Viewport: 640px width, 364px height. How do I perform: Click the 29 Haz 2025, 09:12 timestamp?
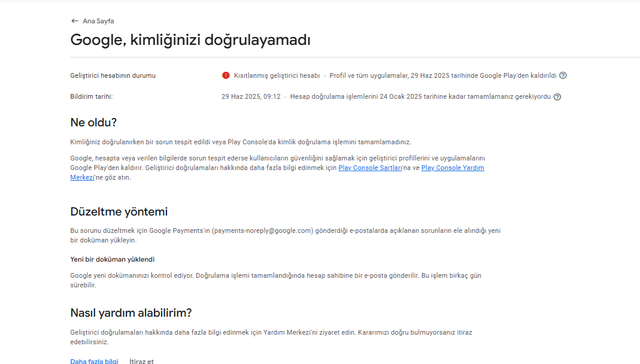coord(251,97)
